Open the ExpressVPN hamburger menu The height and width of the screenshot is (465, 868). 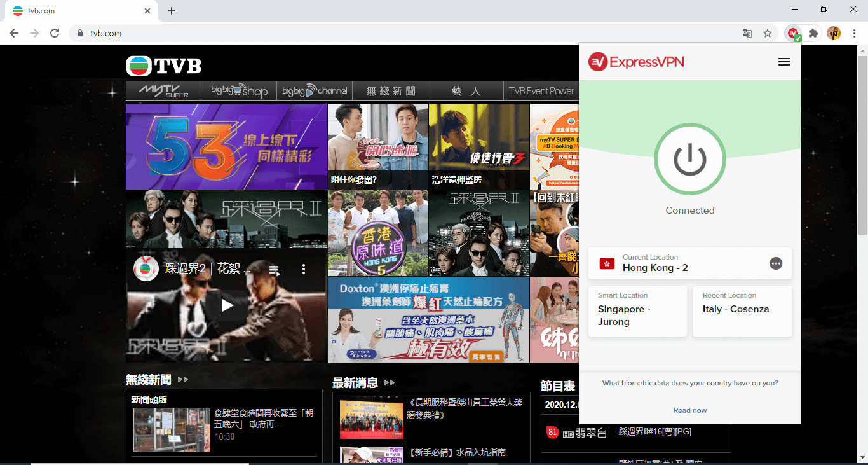pyautogui.click(x=784, y=62)
